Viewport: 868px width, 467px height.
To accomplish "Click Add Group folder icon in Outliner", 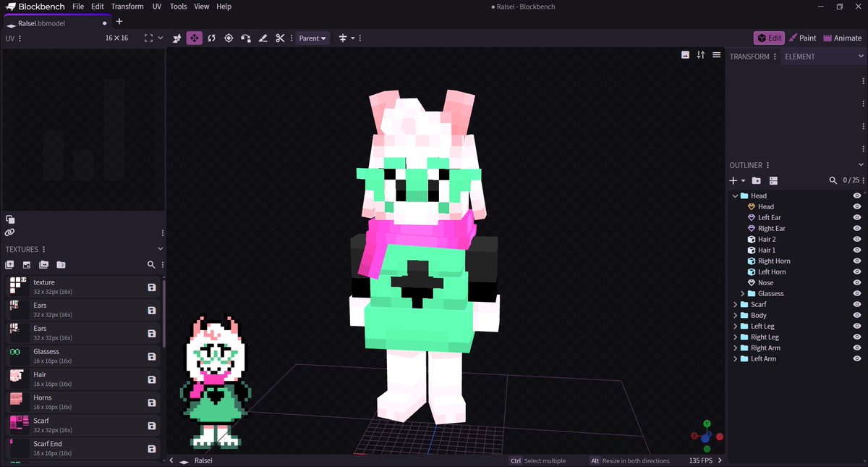I will (x=757, y=180).
